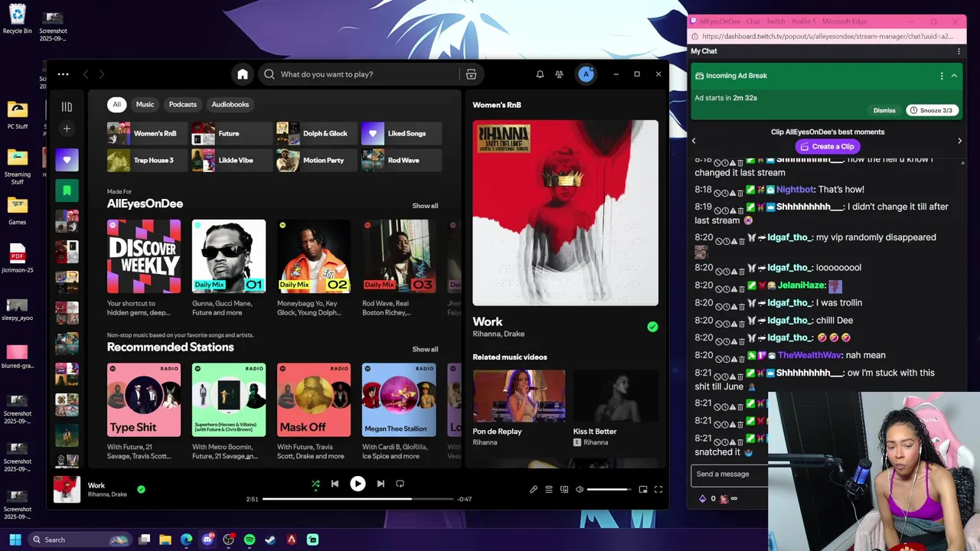This screenshot has width=980, height=551.
Task: Open Kiss It Better music video
Action: 616,396
